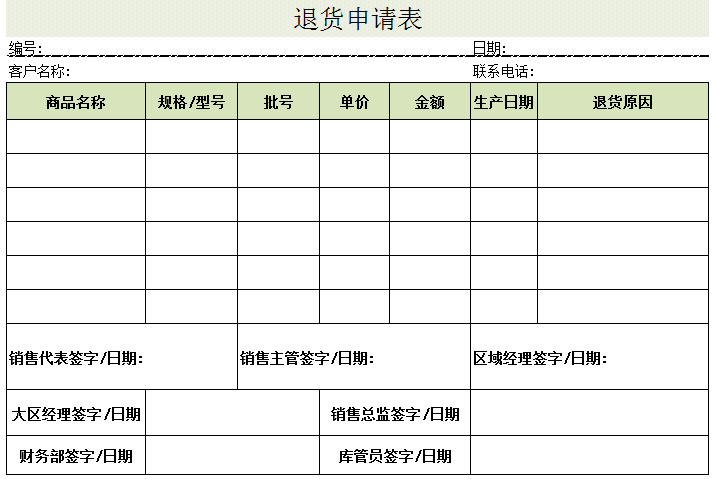Click the first empty cell under 金额
Image resolution: width=713 pixels, height=479 pixels.
click(430, 136)
